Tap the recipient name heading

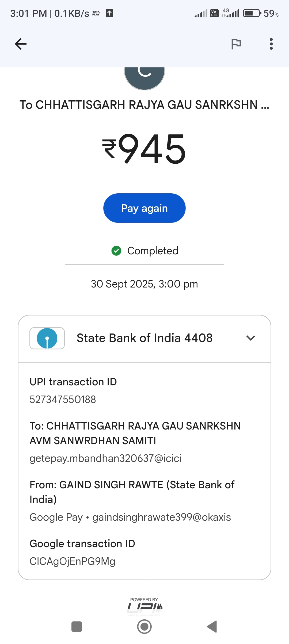[144, 105]
